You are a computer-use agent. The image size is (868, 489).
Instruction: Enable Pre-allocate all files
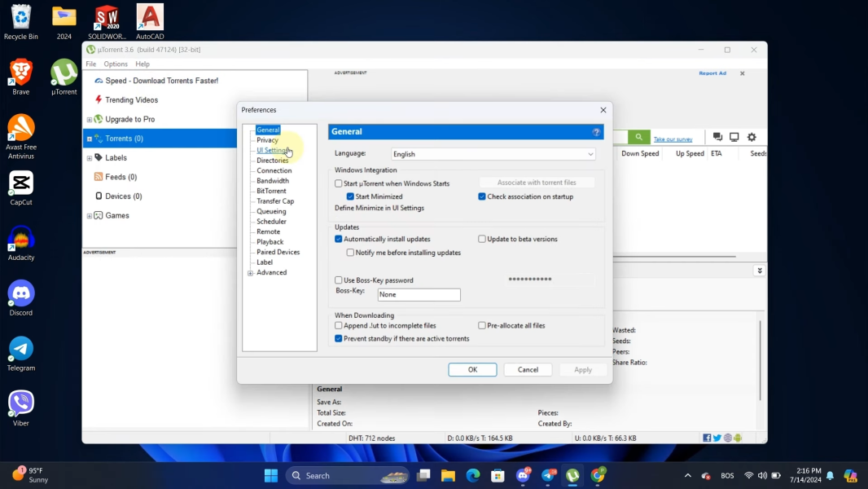click(481, 326)
